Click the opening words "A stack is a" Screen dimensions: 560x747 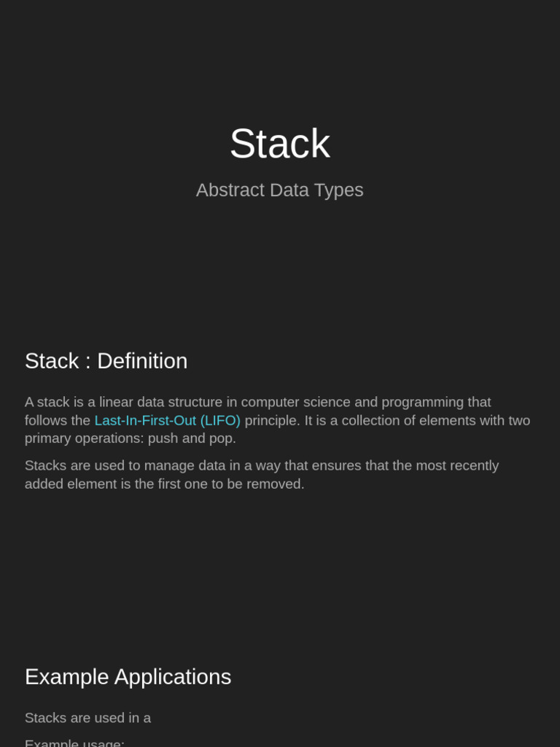(54, 402)
